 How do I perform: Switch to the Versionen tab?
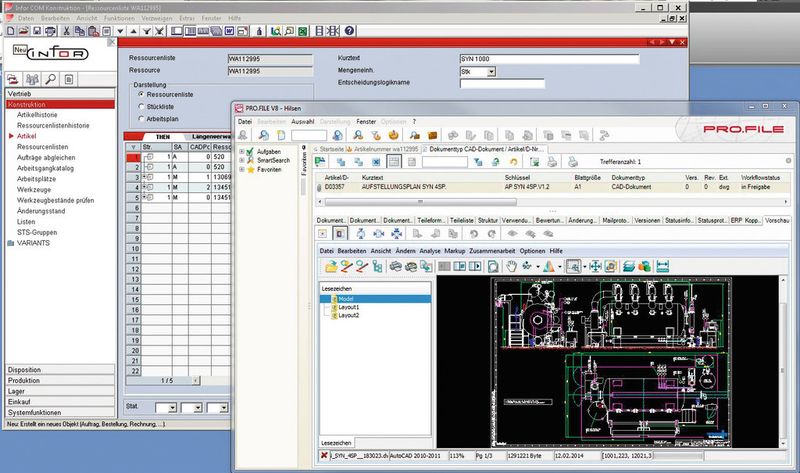647,220
